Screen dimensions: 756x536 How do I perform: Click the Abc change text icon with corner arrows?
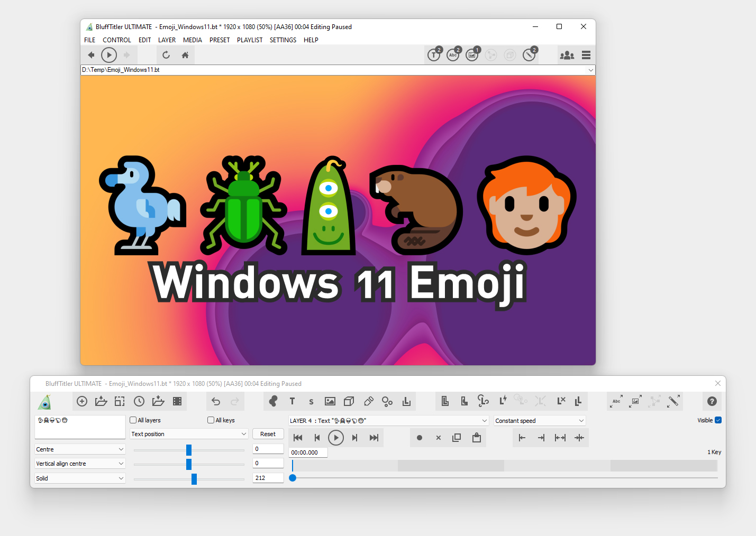coord(616,401)
